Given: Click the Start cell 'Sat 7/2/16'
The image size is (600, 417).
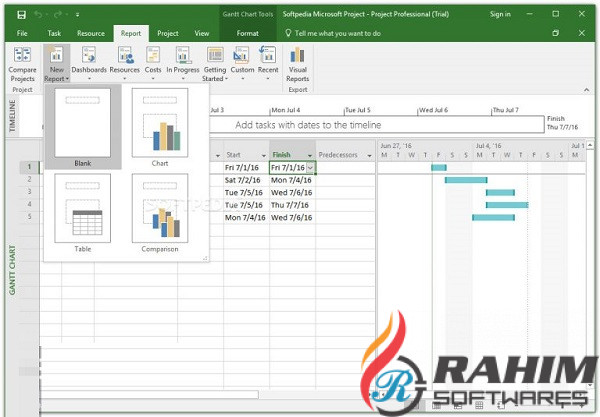Looking at the screenshot, I should click(x=246, y=180).
